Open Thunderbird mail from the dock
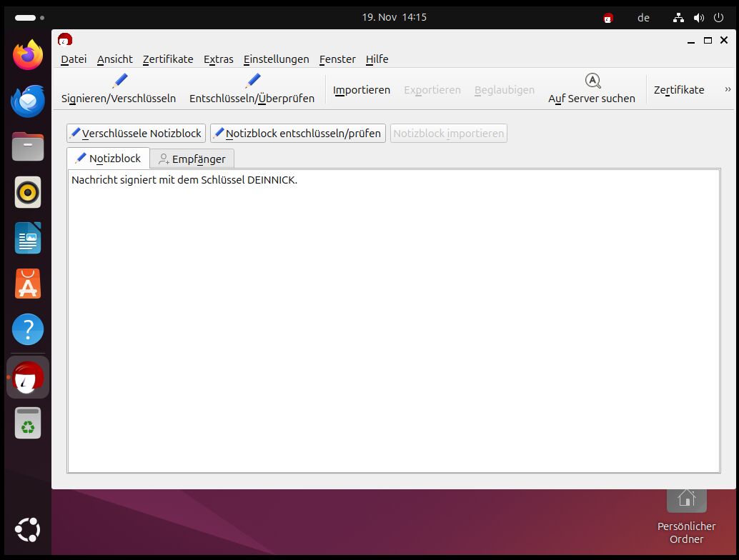The height and width of the screenshot is (560, 739). point(28,100)
